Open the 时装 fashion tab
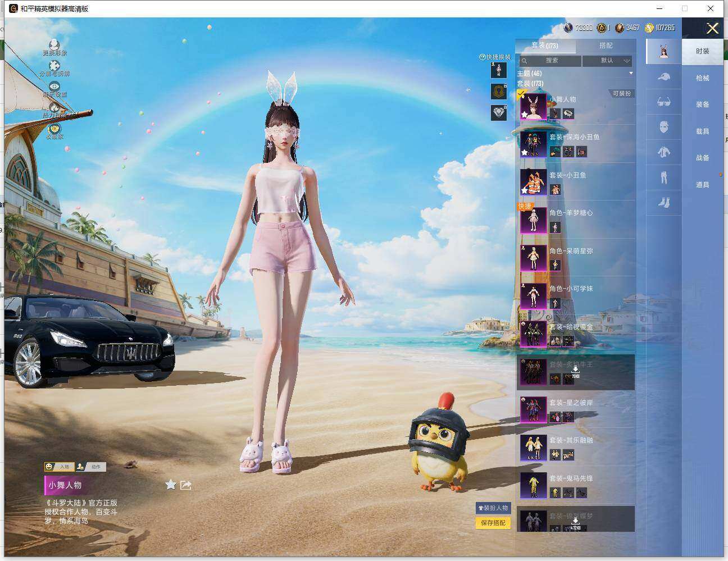The height and width of the screenshot is (561, 728). pos(703,51)
